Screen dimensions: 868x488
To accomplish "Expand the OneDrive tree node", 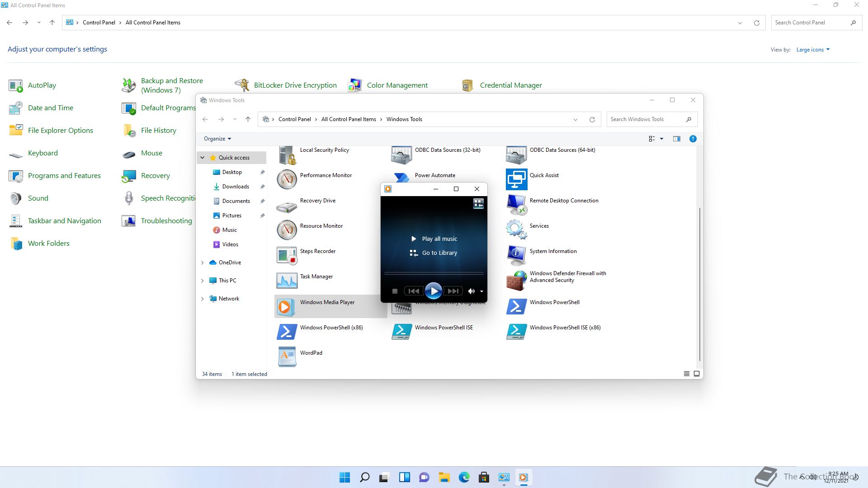I will pyautogui.click(x=203, y=263).
